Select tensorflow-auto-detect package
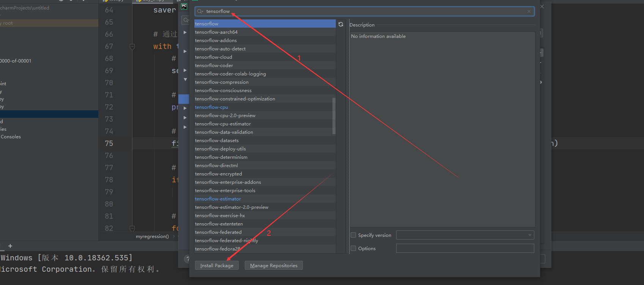Viewport: 644px width, 285px height. click(265, 49)
